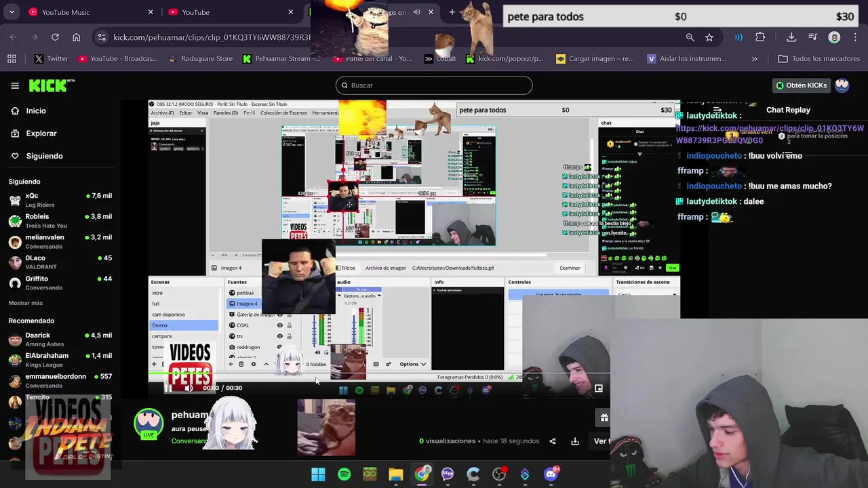Open the Kick user avatar menu

(x=842, y=85)
